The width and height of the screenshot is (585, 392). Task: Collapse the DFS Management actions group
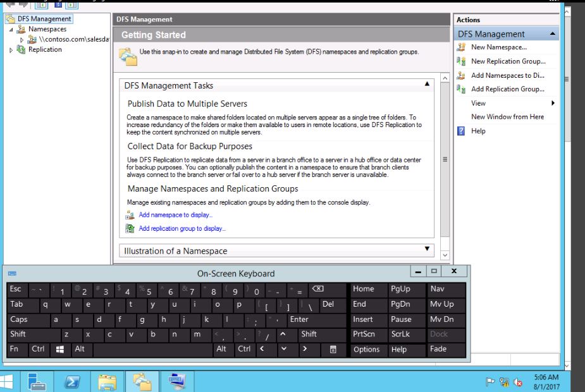[553, 34]
